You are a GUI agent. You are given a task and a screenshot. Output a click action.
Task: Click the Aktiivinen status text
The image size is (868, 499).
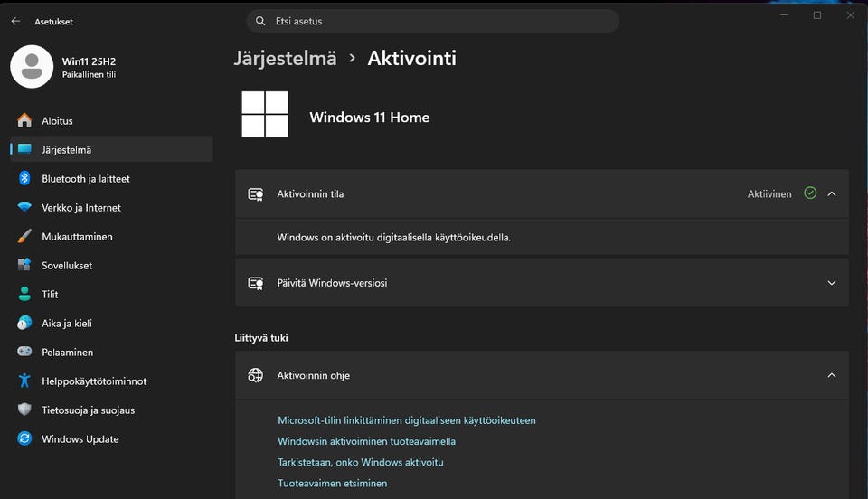[769, 194]
